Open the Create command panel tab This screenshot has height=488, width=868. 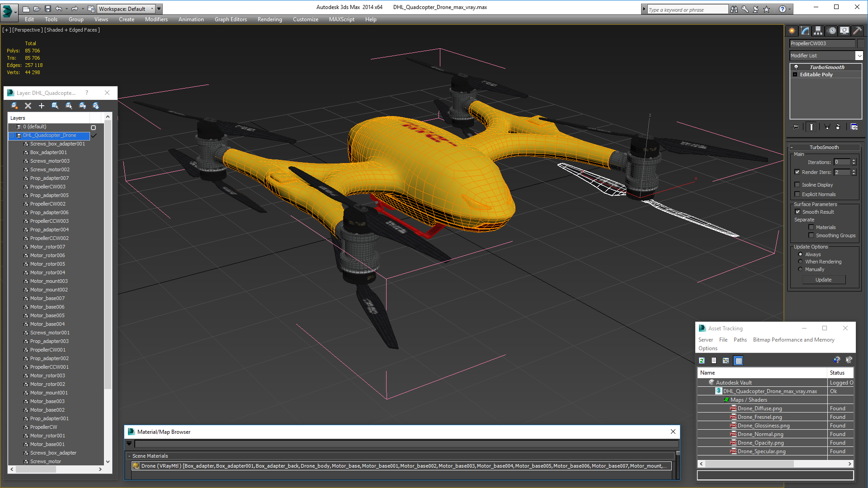coord(792,31)
